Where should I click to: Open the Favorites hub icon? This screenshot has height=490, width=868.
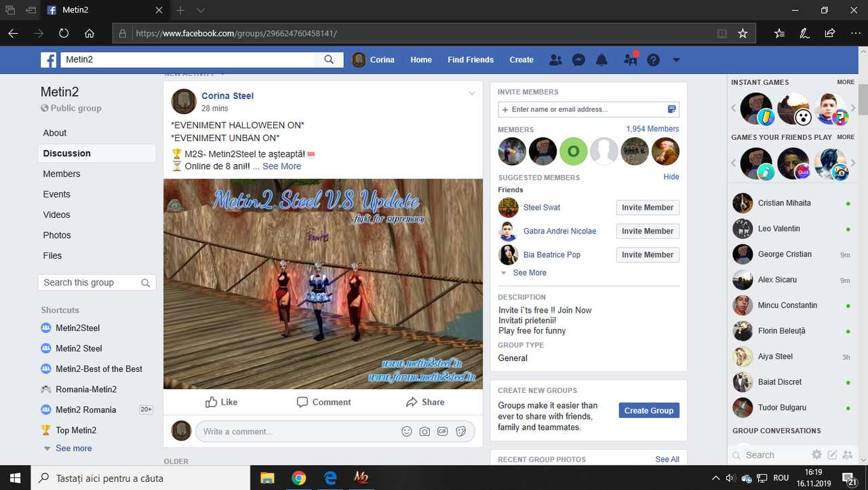click(x=779, y=33)
